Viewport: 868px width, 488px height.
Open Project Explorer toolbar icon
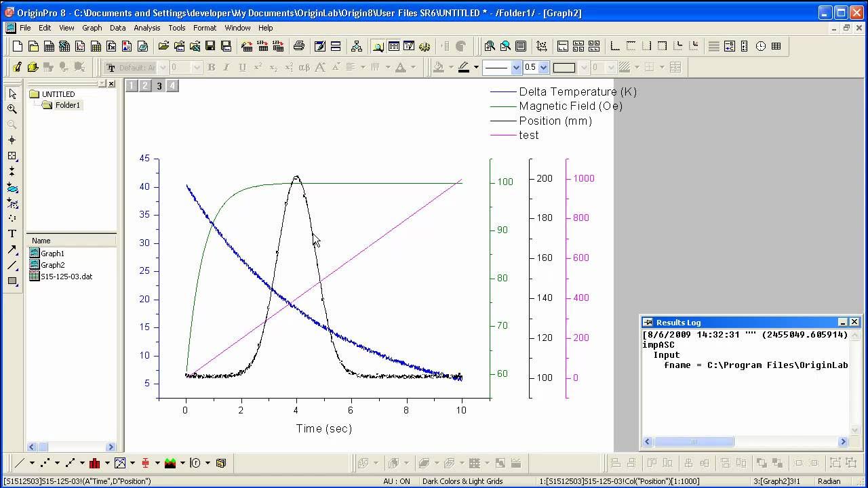click(378, 46)
